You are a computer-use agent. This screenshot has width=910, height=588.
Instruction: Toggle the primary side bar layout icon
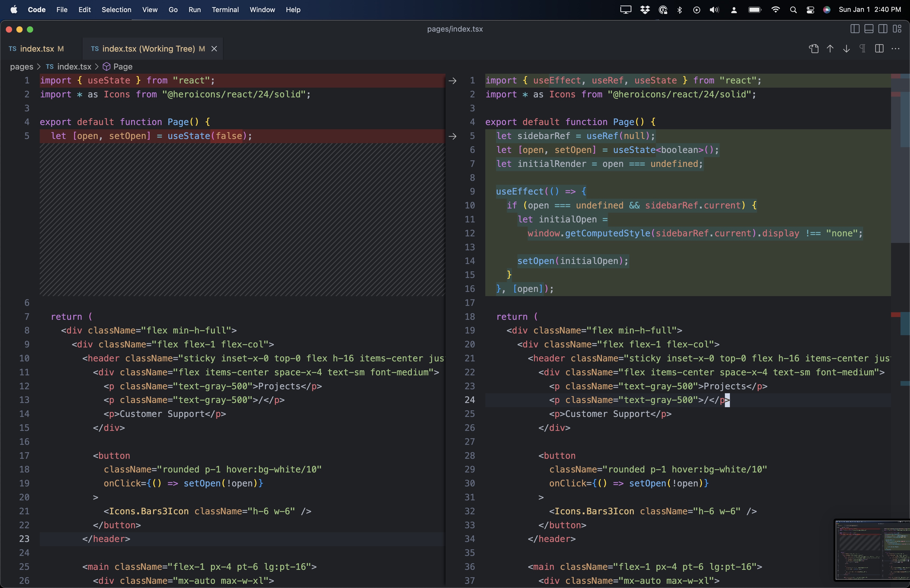(855, 29)
